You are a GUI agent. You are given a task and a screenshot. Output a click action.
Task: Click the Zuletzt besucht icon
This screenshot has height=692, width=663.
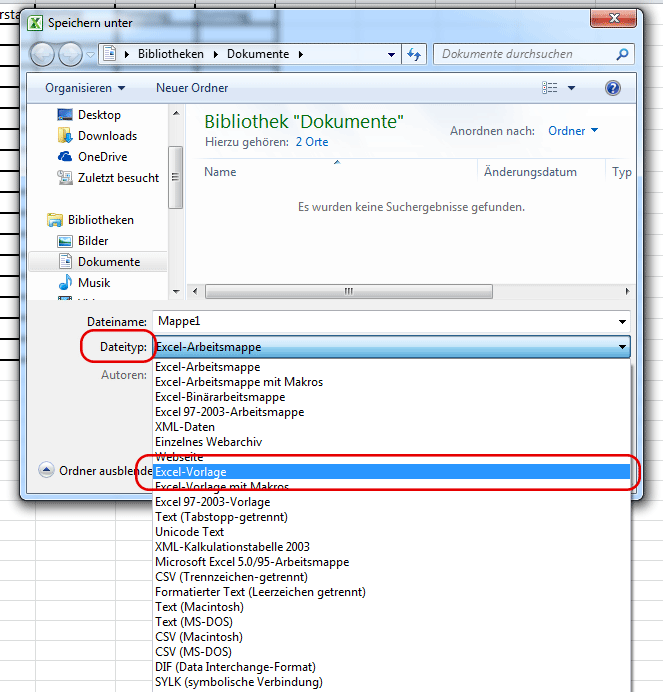pos(65,177)
